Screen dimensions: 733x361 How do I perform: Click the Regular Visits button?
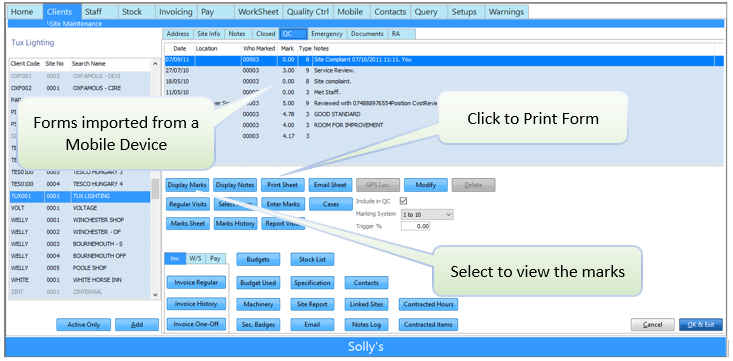tap(187, 204)
